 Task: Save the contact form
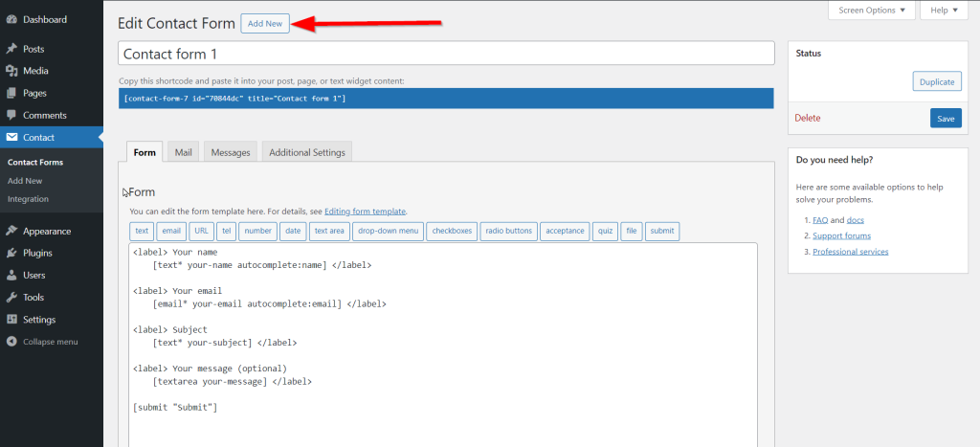pyautogui.click(x=946, y=118)
